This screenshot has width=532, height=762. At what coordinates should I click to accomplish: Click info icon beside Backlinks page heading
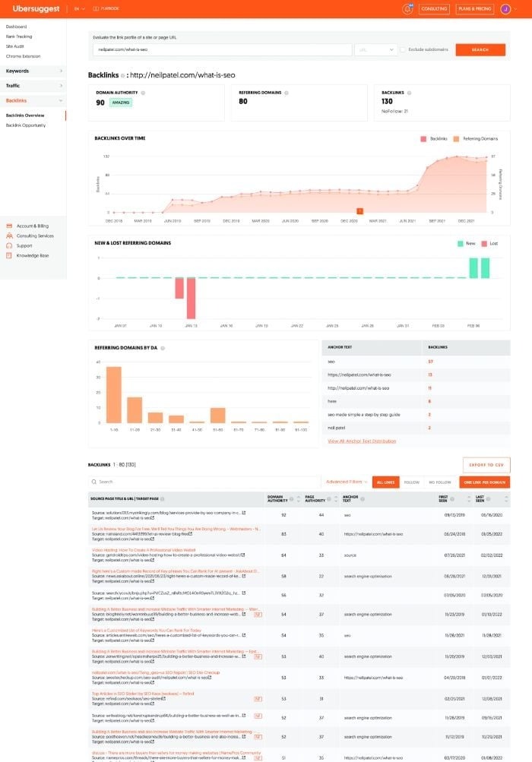tap(122, 75)
